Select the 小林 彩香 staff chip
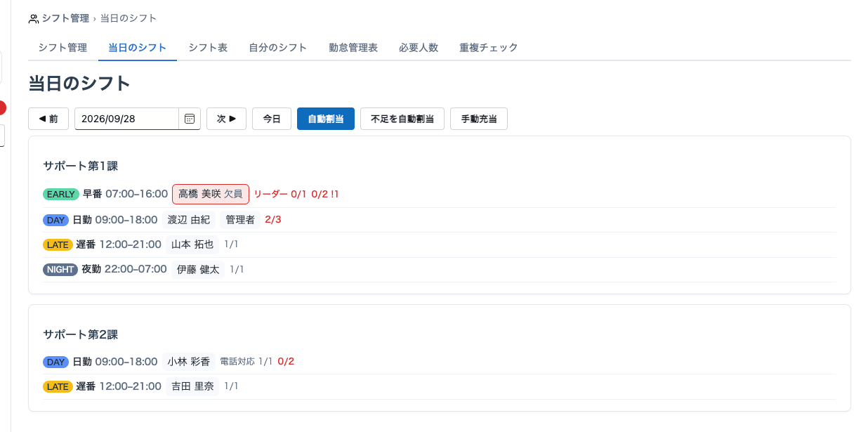 coord(189,362)
